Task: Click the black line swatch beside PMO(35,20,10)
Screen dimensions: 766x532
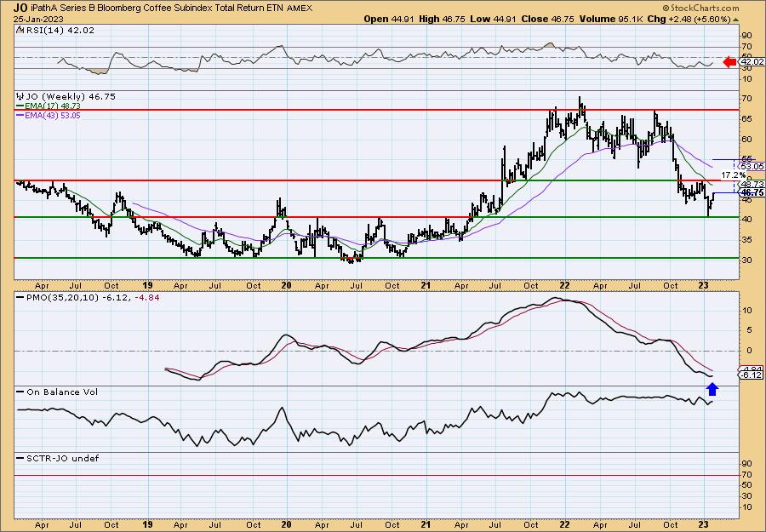Action: 20,298
